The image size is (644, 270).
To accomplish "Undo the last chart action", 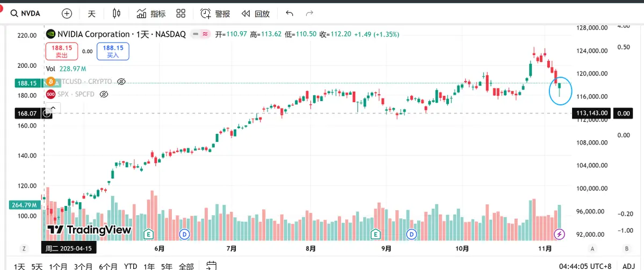I will coord(290,13).
